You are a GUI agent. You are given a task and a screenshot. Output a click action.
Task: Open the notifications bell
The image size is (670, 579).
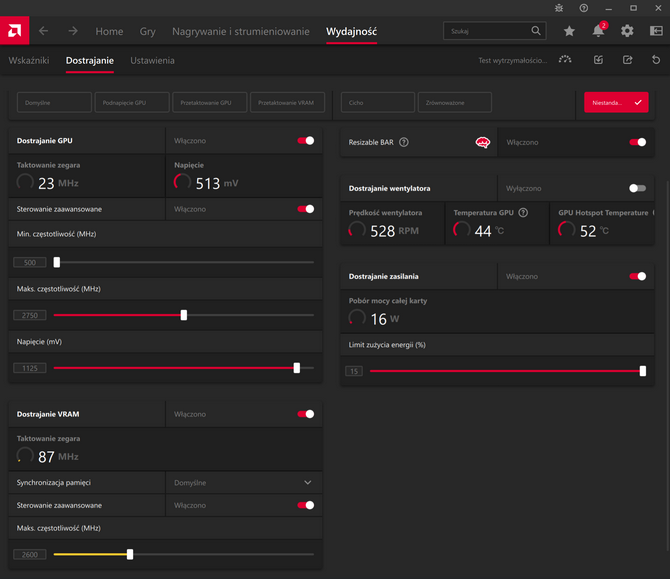point(598,31)
